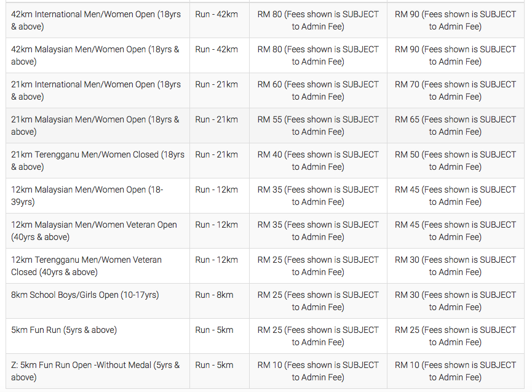Click the RM 80 fee for 42km International

pyautogui.click(x=318, y=20)
